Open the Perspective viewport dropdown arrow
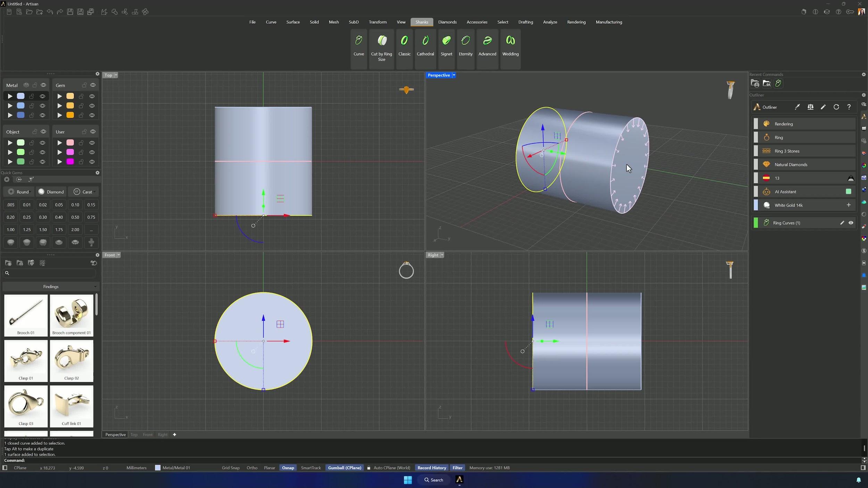The height and width of the screenshot is (488, 868). [x=453, y=75]
